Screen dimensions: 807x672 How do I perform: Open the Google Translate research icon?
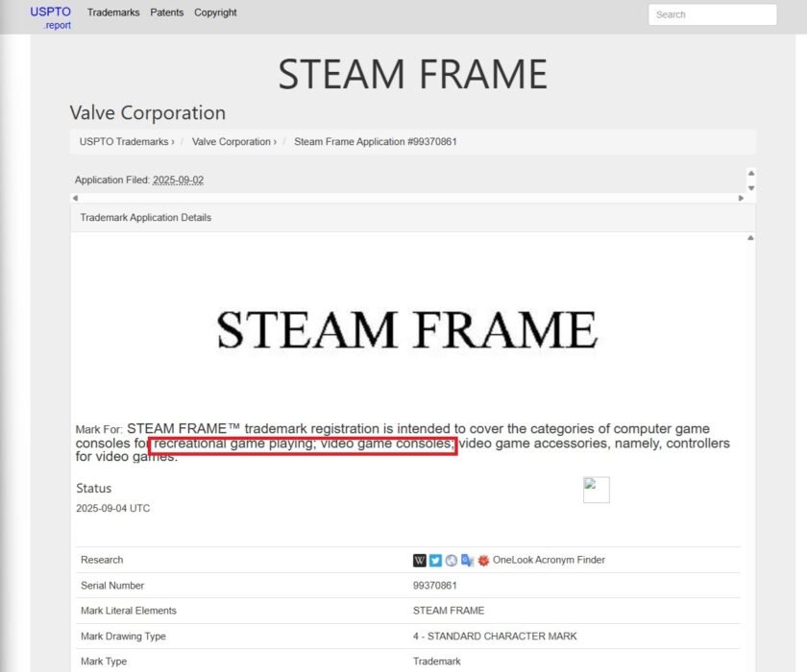click(466, 560)
